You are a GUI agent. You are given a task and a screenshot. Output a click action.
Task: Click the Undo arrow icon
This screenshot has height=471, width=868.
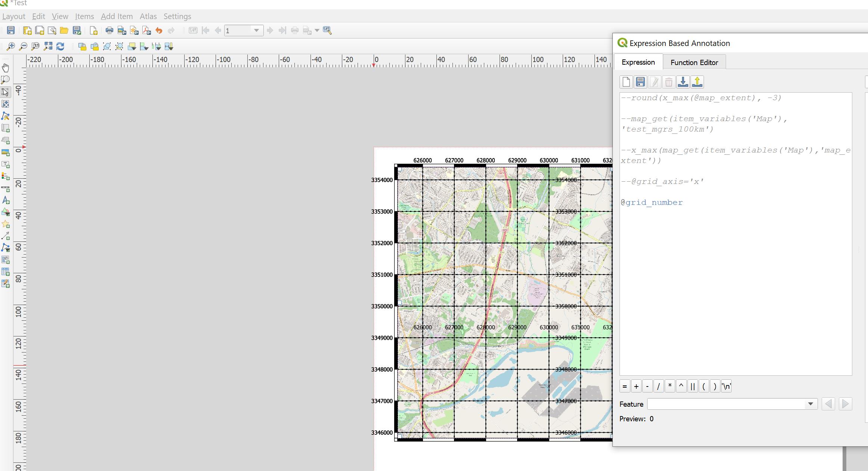tap(159, 31)
